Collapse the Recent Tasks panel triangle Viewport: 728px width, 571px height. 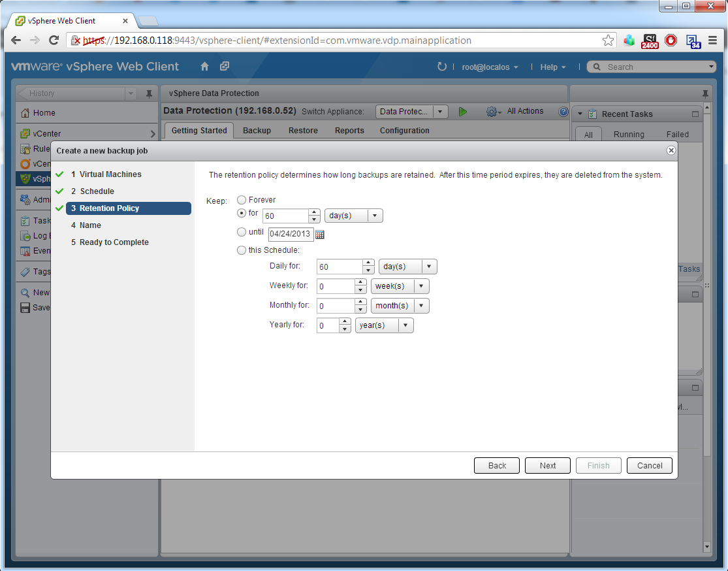pyautogui.click(x=580, y=114)
